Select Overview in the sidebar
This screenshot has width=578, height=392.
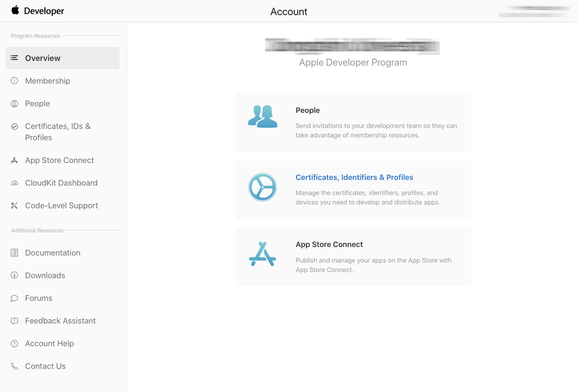pyautogui.click(x=62, y=58)
